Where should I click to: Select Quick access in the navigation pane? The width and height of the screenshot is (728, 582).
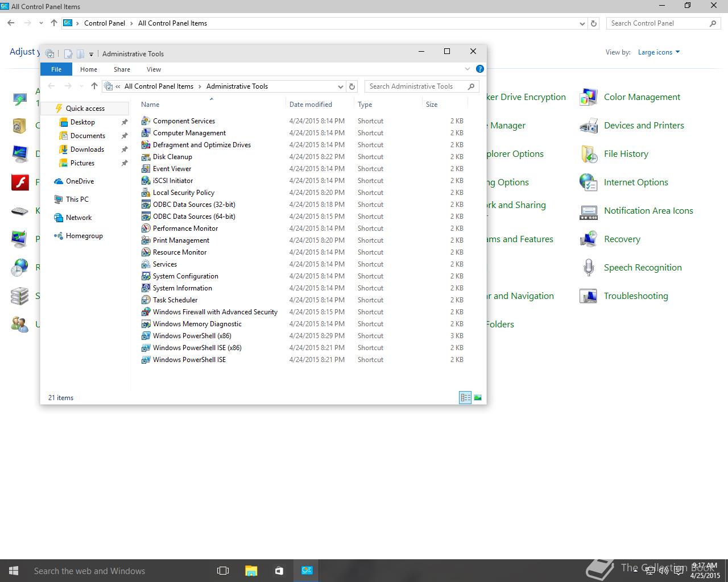pos(85,109)
